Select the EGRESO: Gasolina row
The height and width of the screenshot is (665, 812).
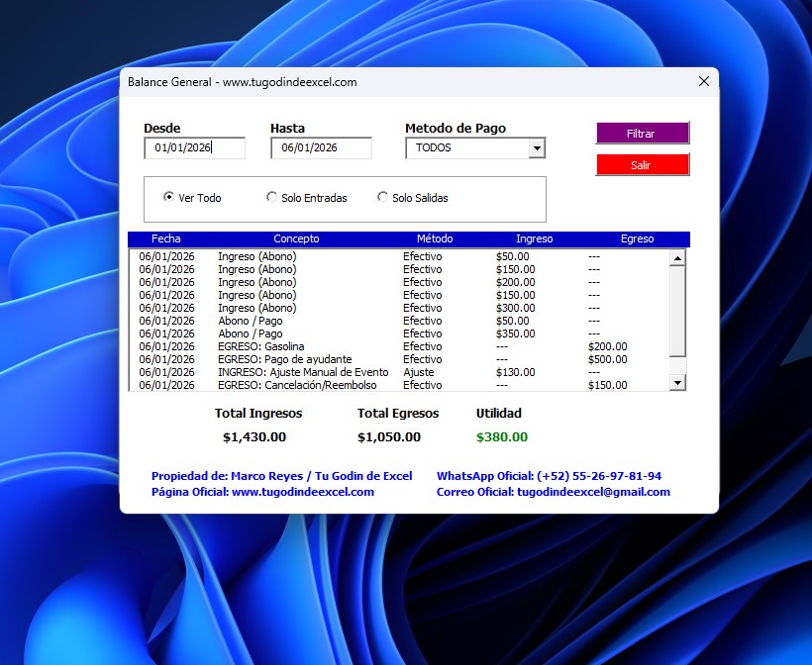(x=396, y=346)
